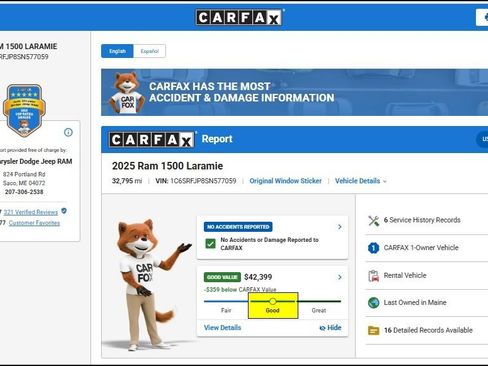Open the Original Window Sticker link
Image resolution: width=488 pixels, height=366 pixels.
coord(286,181)
